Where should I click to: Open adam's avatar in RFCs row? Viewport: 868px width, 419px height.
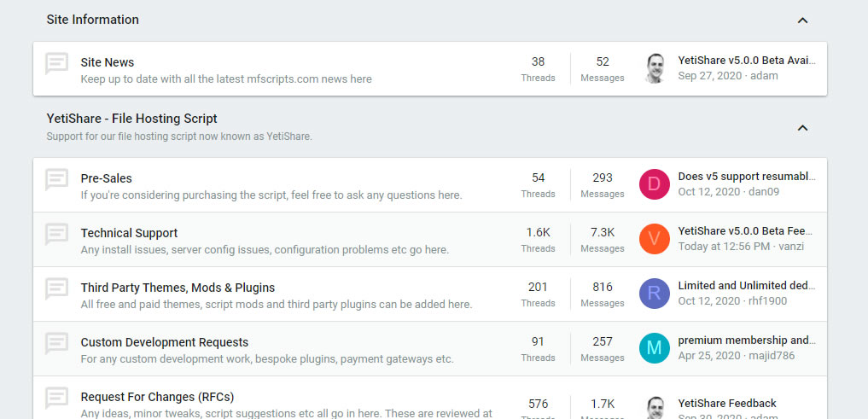(x=655, y=408)
